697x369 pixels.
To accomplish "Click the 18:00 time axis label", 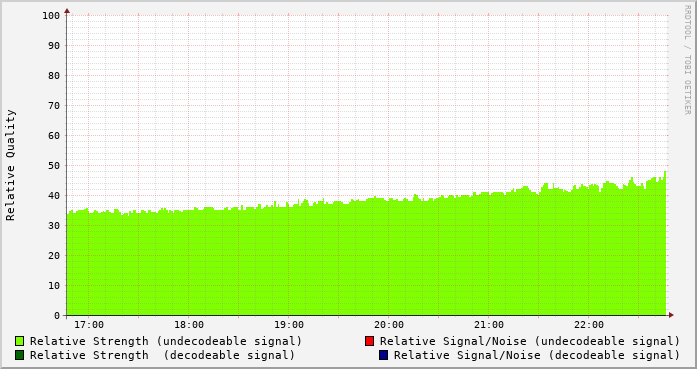I will click(189, 325).
